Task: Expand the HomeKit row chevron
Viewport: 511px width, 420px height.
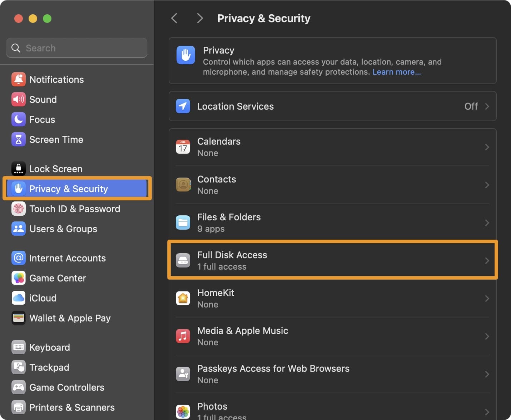Action: tap(487, 299)
